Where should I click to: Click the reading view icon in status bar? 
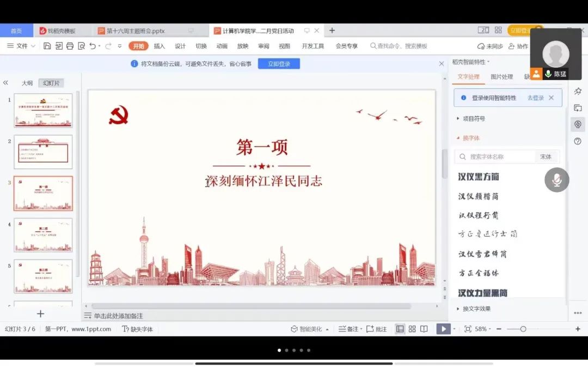424,328
